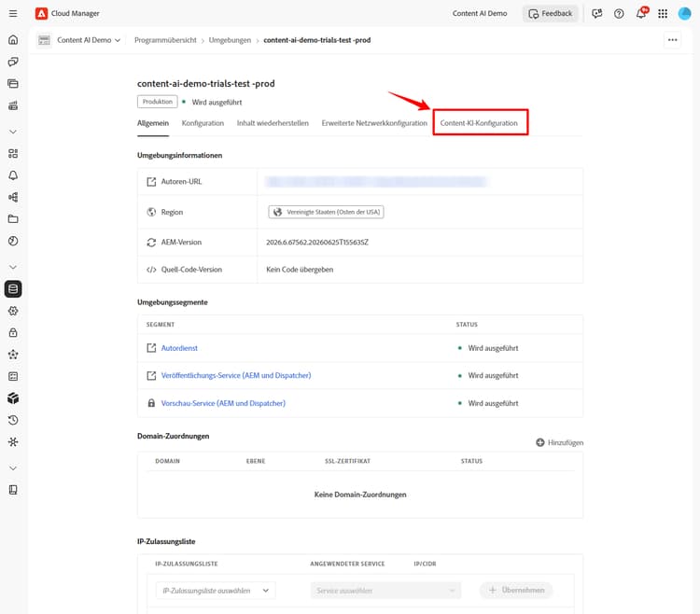This screenshot has height=614, width=700.
Task: Select the highlighted database environments sidebar icon
Action: (13, 288)
